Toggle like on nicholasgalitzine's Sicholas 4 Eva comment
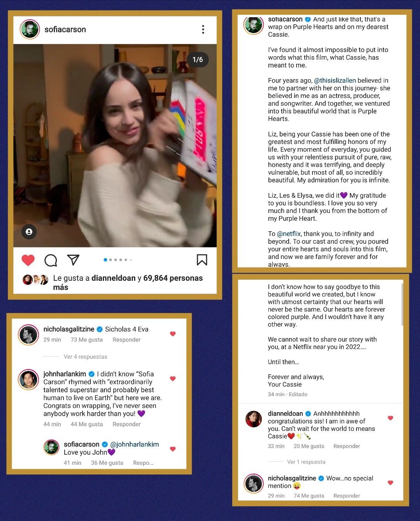The width and height of the screenshot is (420, 521). pyautogui.click(x=173, y=334)
